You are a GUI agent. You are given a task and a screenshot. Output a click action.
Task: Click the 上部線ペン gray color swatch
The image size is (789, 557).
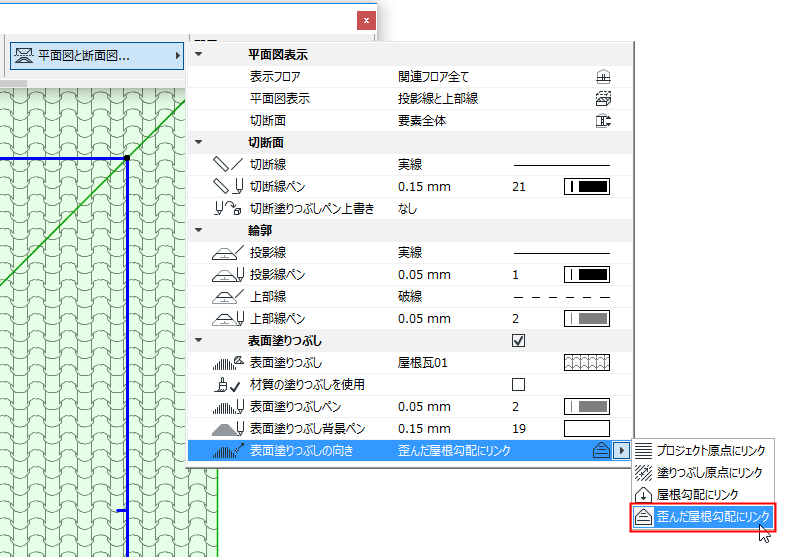click(x=587, y=319)
